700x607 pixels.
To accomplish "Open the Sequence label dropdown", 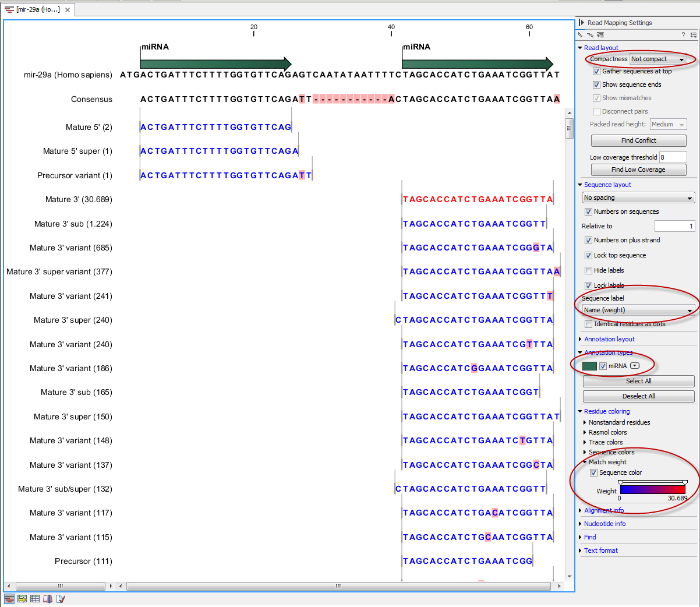I will (638, 310).
